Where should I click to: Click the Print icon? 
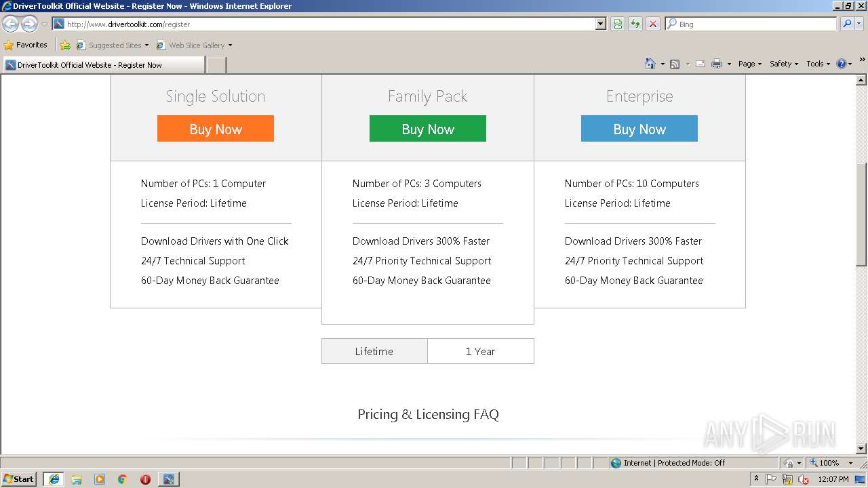click(717, 64)
